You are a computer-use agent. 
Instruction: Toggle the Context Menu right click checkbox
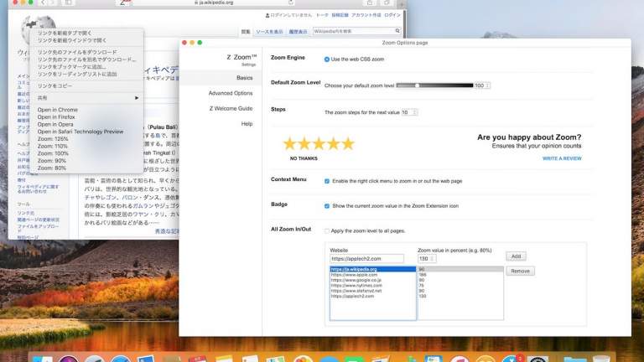point(327,181)
